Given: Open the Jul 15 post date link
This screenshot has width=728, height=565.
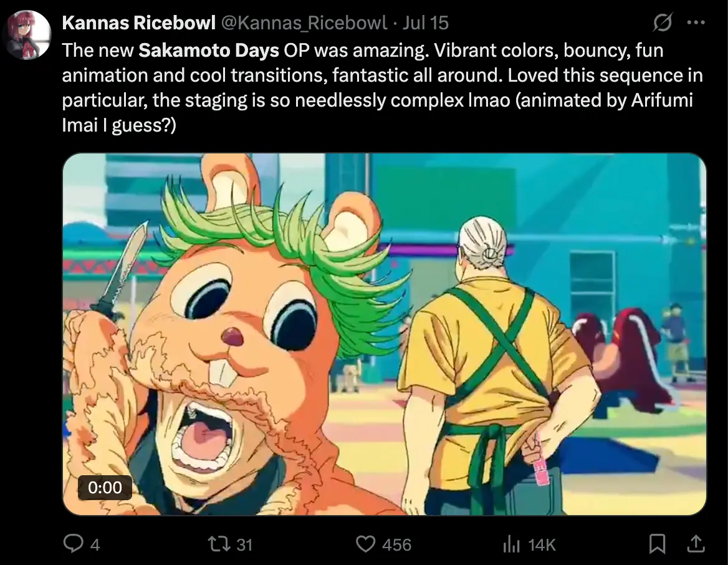Looking at the screenshot, I should [x=426, y=24].
